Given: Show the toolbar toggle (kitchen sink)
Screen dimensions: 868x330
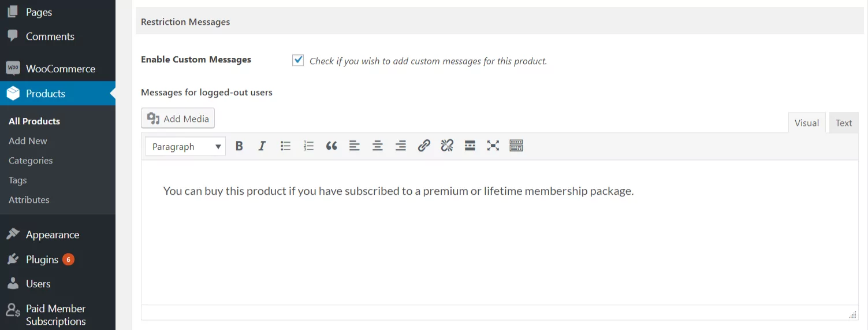Looking at the screenshot, I should point(516,146).
